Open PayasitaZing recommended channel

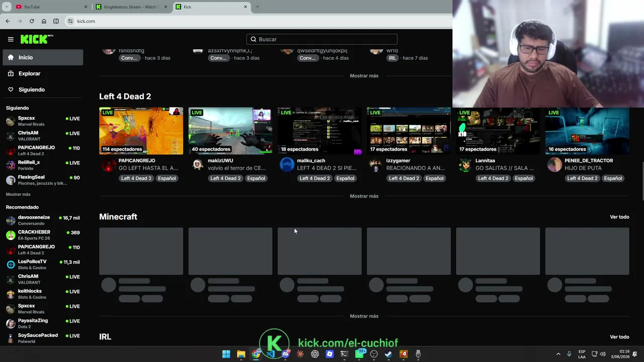point(43,323)
